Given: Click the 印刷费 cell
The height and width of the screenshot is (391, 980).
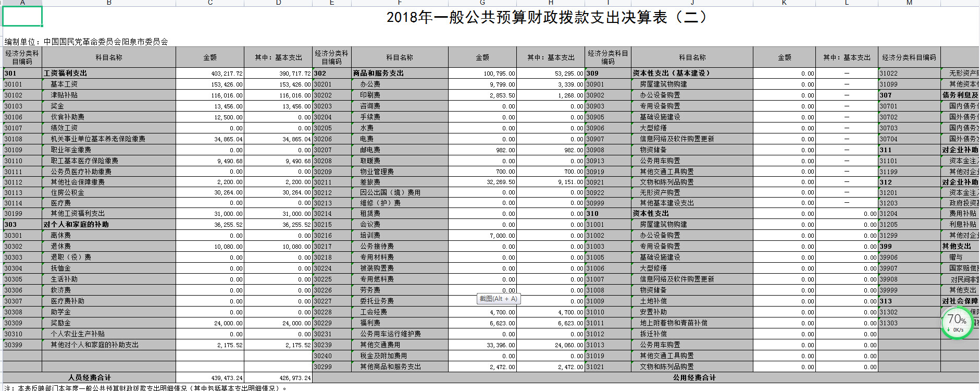Looking at the screenshot, I should (400, 95).
